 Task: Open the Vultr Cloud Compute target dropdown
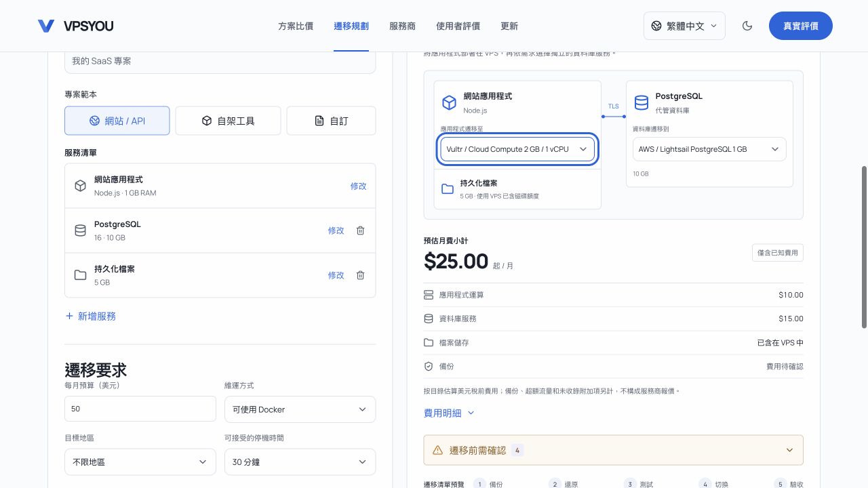point(517,149)
